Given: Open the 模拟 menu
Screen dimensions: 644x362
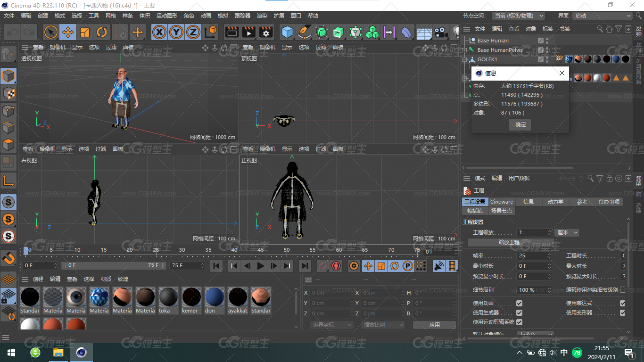Looking at the screenshot, I should (223, 16).
